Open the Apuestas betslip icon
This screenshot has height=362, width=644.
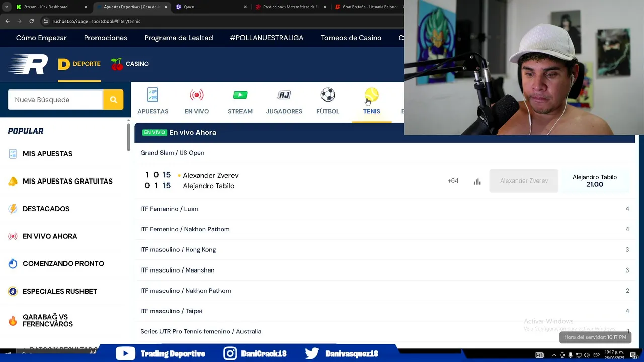(x=152, y=95)
